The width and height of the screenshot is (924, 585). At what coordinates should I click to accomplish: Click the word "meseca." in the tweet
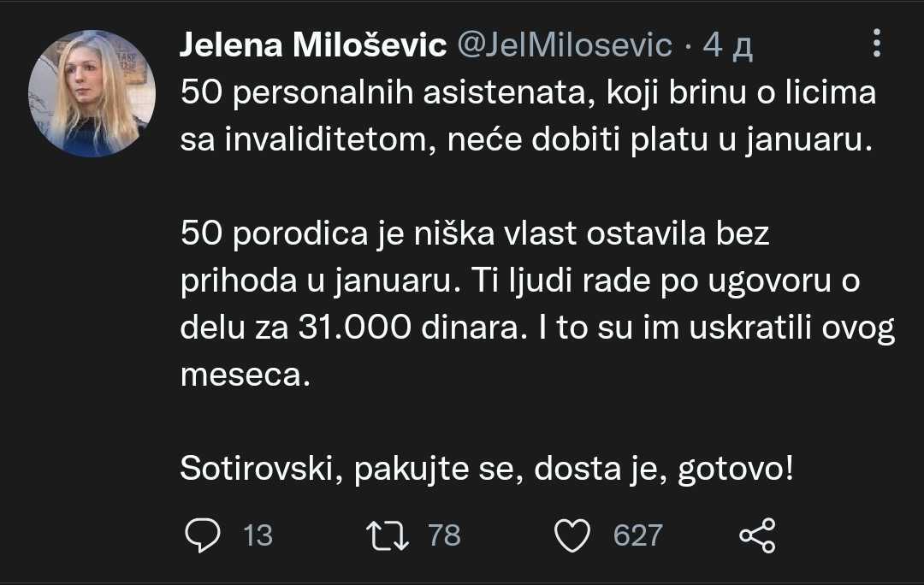tap(243, 375)
